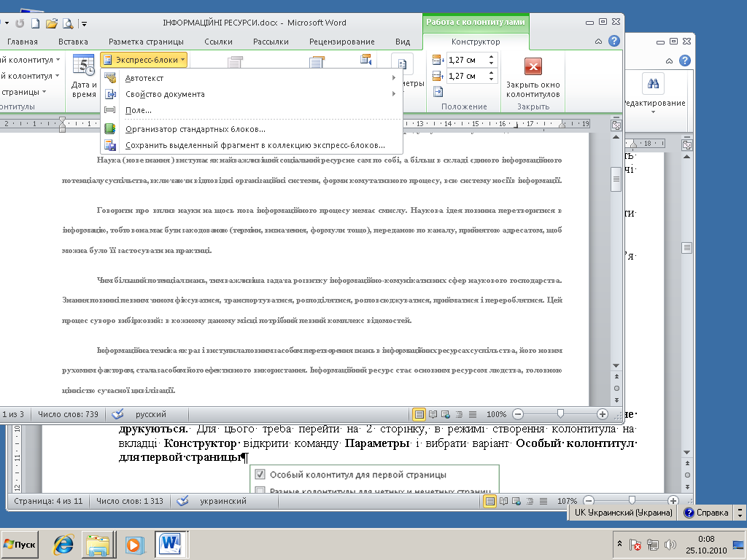
Task: Click zoom in plus beside the 107% slider
Action: tap(673, 501)
